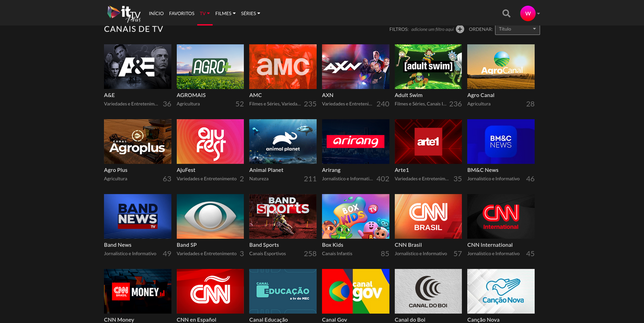The image size is (644, 323).
Task: Click the Arirang title link
Action: tap(331, 170)
